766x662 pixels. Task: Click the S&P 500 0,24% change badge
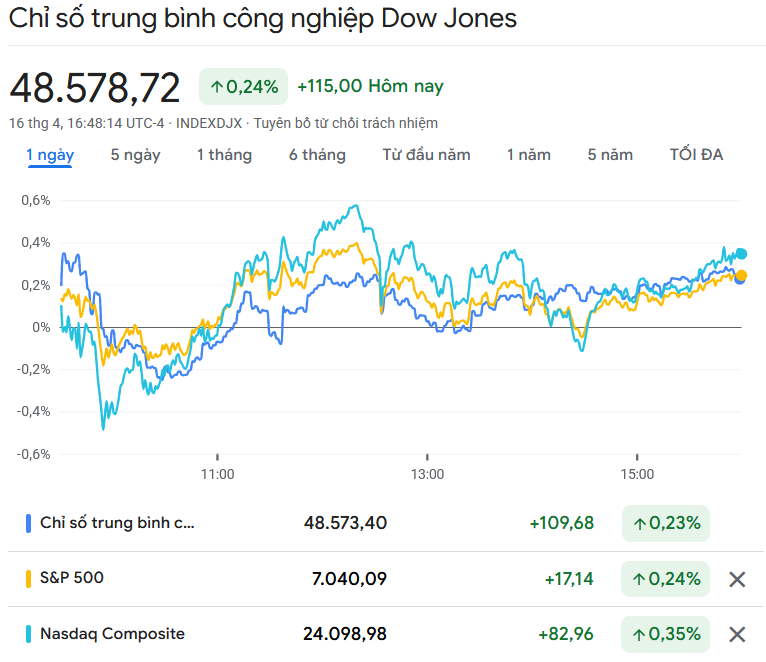(665, 579)
